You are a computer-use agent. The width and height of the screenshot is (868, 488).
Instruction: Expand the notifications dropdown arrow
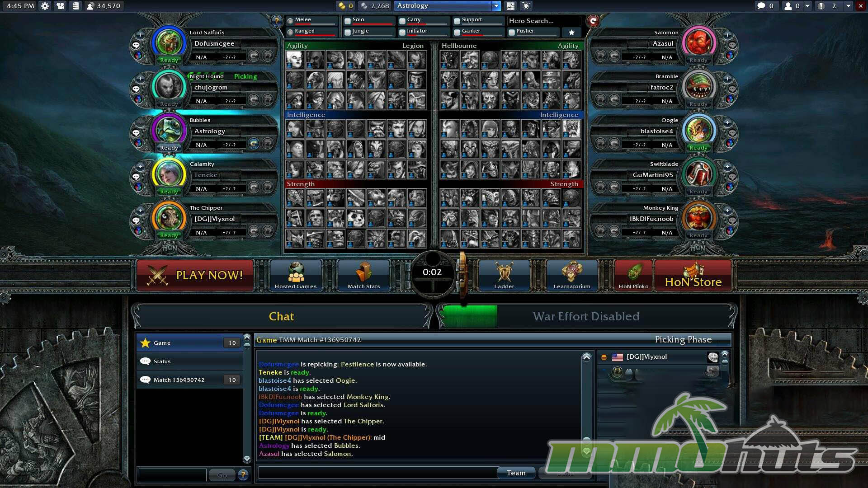849,6
